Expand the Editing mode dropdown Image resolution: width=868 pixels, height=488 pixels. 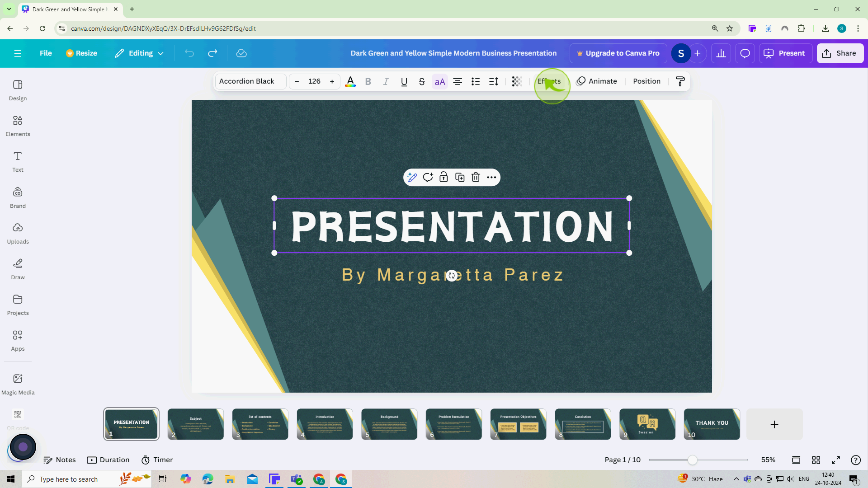(139, 53)
